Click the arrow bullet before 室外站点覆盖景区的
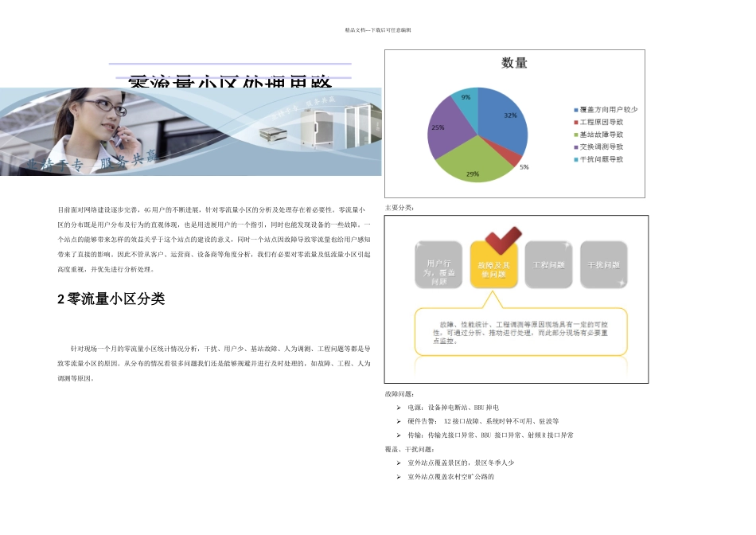 399,463
